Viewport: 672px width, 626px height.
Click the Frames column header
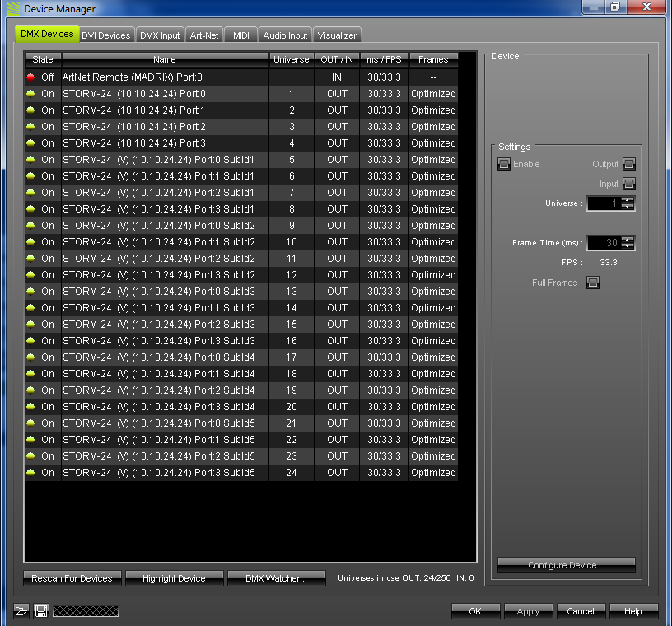[x=433, y=59]
